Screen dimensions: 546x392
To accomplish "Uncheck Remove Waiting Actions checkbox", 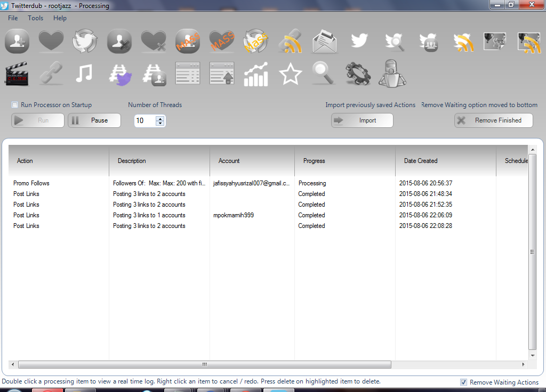I will click(463, 382).
